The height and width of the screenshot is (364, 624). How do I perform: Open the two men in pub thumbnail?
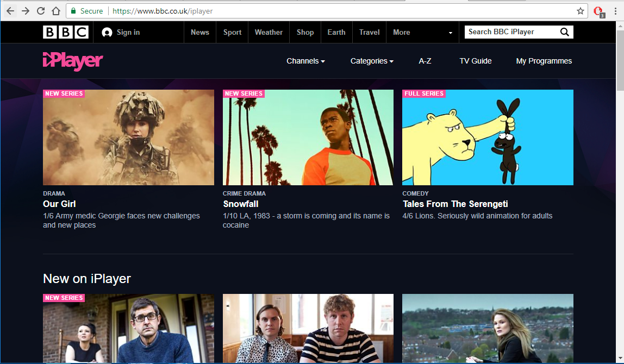coord(308,328)
